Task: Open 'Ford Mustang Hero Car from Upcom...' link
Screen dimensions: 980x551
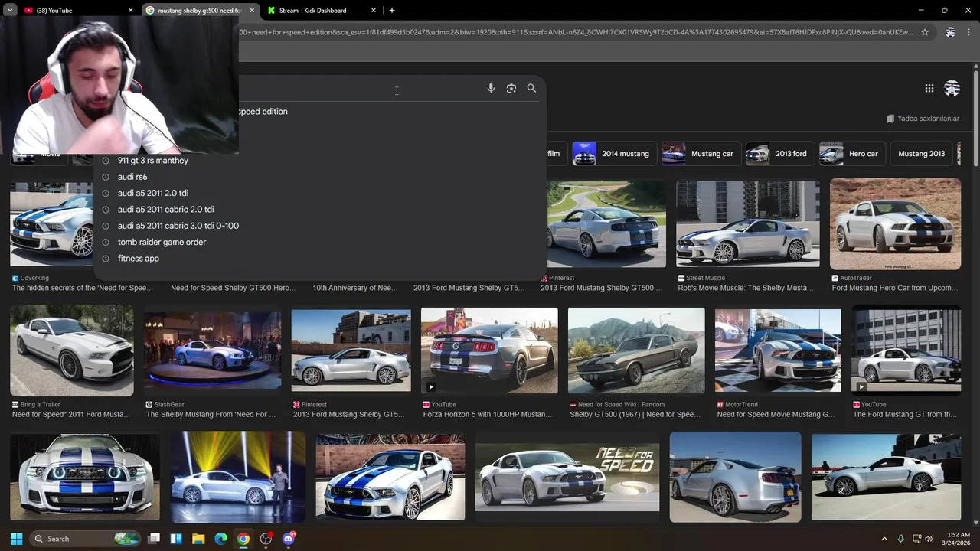Action: pos(895,288)
